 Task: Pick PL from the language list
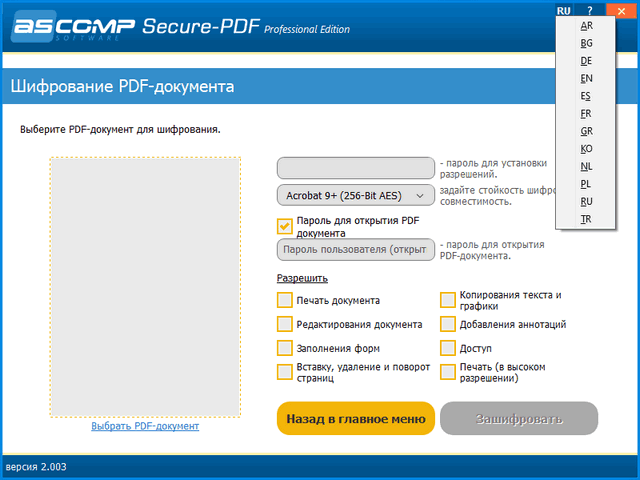coord(586,184)
